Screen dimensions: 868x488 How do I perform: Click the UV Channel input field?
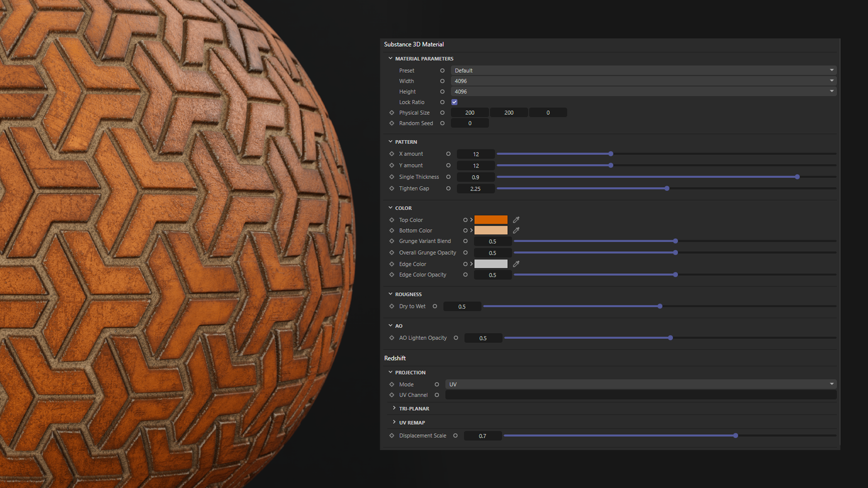point(641,395)
